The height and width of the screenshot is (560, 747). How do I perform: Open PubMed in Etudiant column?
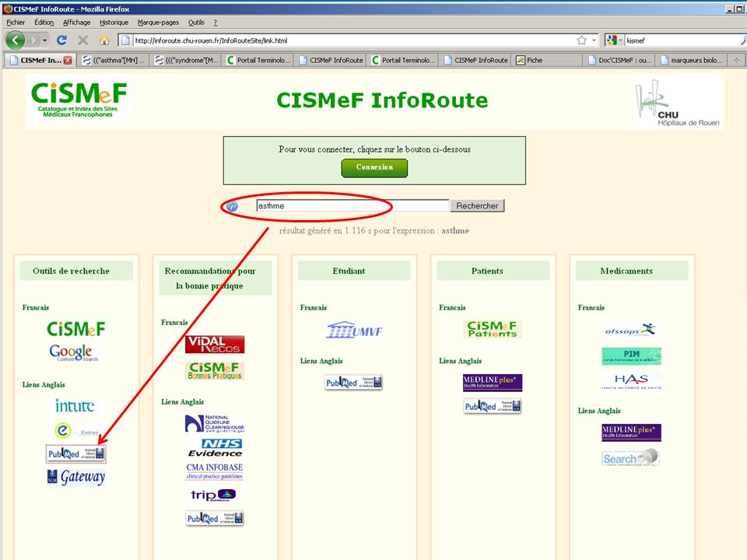[353, 383]
